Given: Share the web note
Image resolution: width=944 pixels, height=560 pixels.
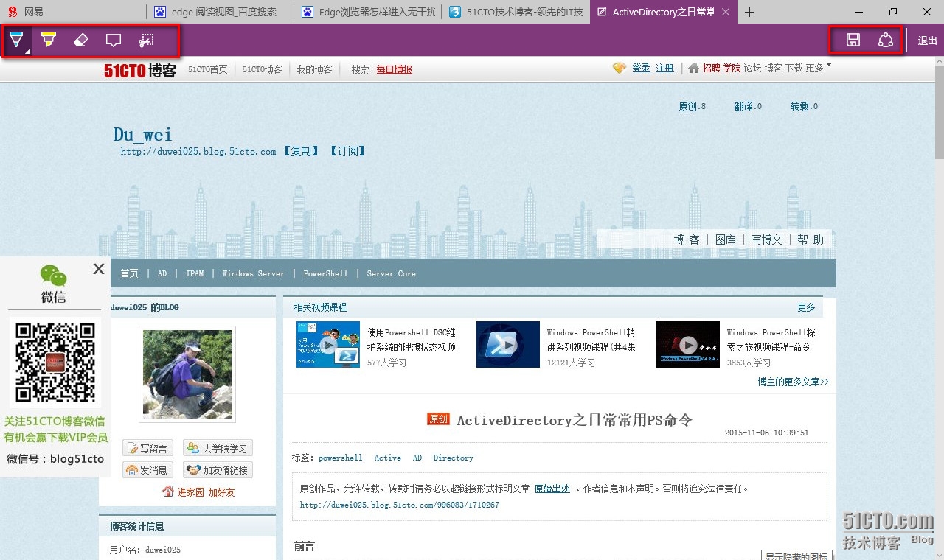Looking at the screenshot, I should pyautogui.click(x=886, y=41).
